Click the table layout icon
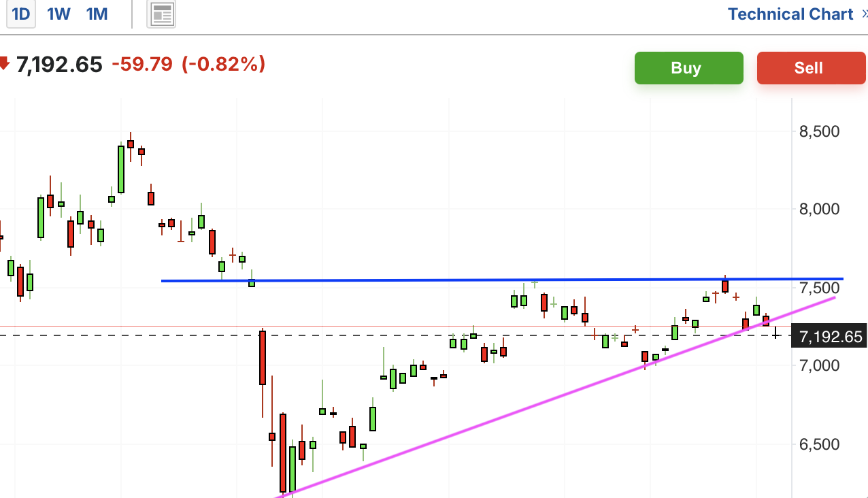 (x=161, y=14)
